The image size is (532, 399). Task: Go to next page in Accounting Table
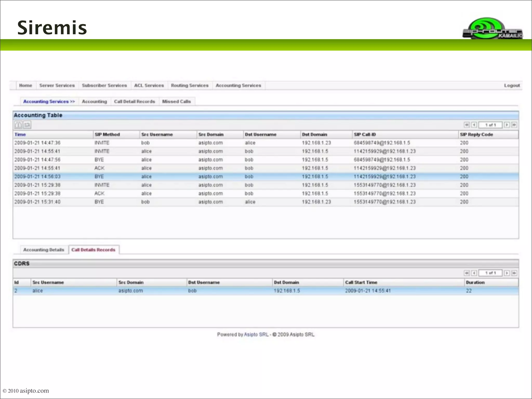[507, 125]
